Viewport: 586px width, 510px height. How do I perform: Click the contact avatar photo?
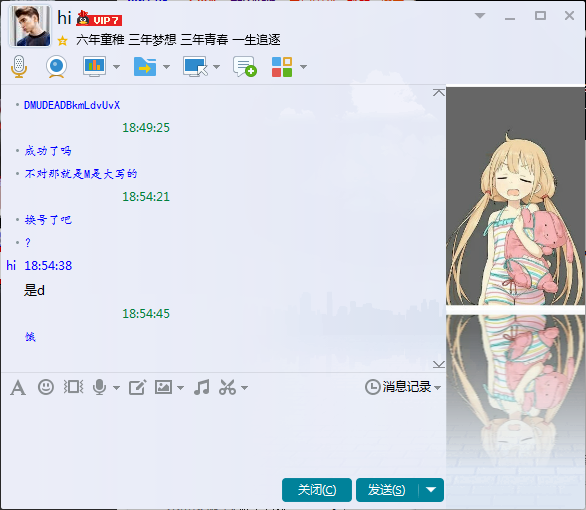30,26
